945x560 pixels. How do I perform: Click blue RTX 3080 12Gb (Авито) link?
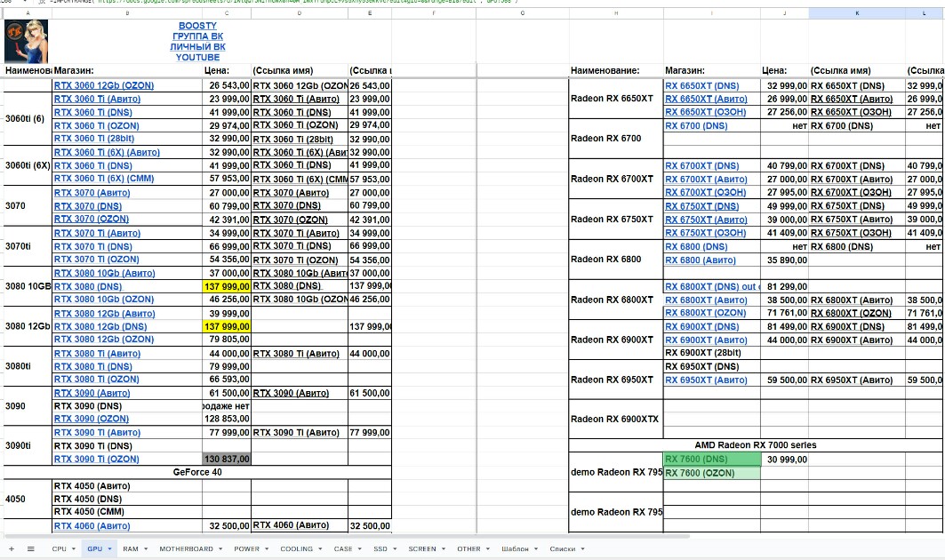coord(104,314)
